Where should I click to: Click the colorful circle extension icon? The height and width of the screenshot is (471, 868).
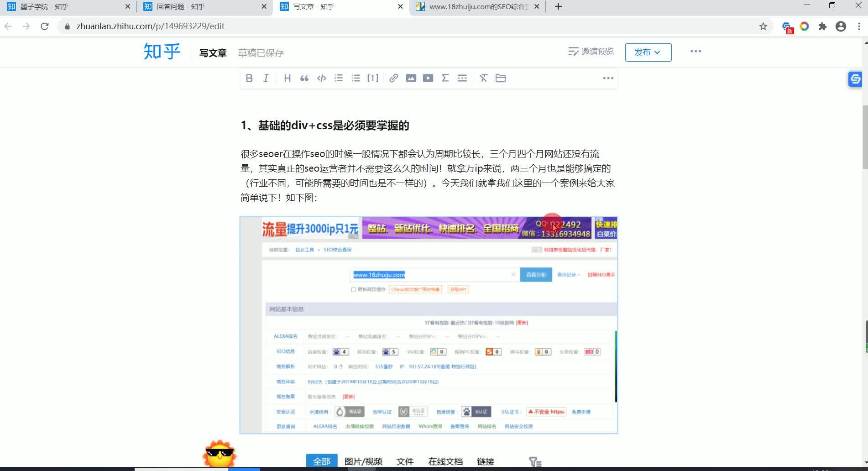pos(804,26)
